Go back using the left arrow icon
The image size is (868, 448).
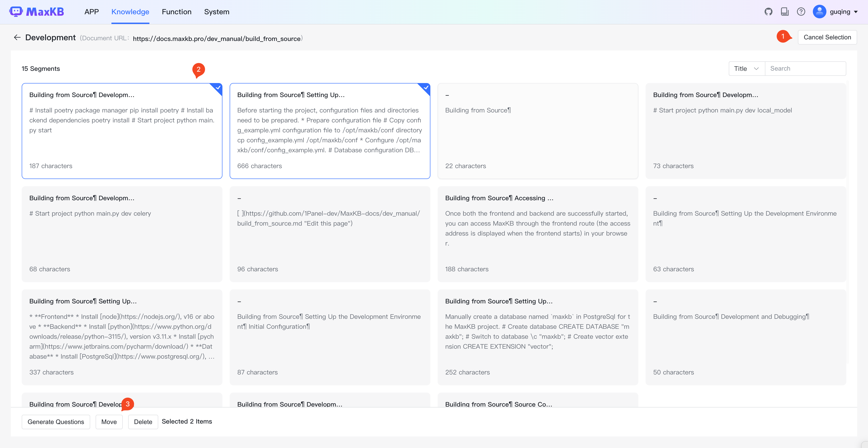(x=17, y=37)
